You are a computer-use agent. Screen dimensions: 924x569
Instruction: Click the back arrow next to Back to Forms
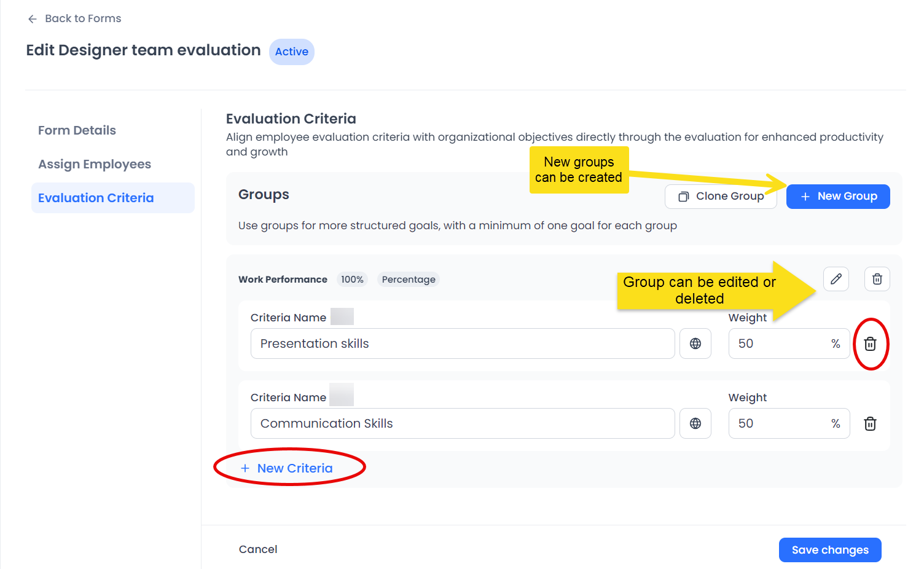pyautogui.click(x=32, y=18)
